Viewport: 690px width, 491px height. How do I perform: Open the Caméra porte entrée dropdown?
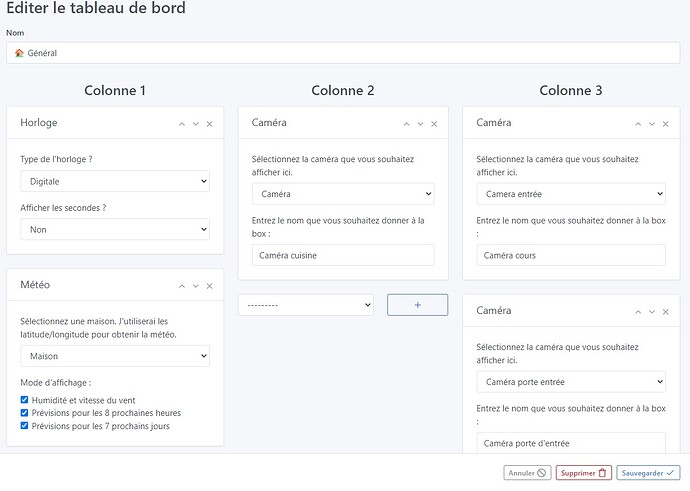click(x=571, y=382)
